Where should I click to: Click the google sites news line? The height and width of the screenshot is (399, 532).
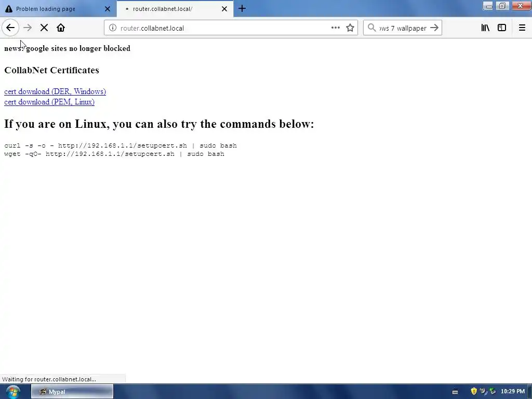[67, 48]
